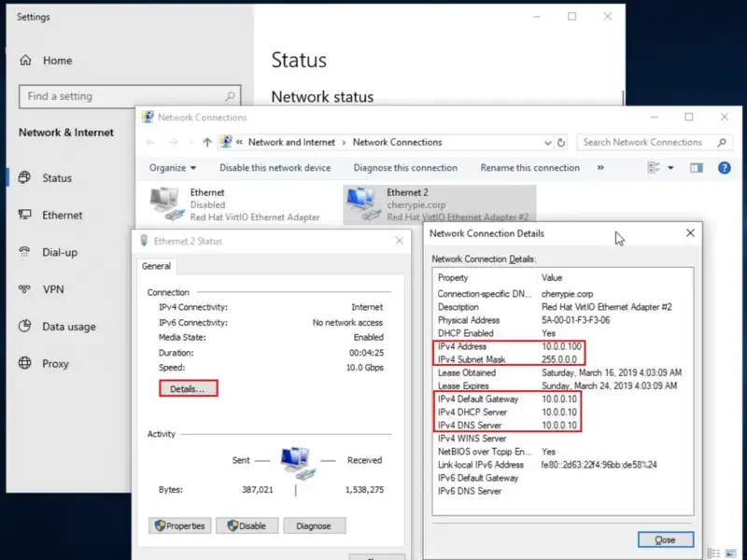This screenshot has height=560, width=747.
Task: Navigate back using the back arrow
Action: [149, 142]
